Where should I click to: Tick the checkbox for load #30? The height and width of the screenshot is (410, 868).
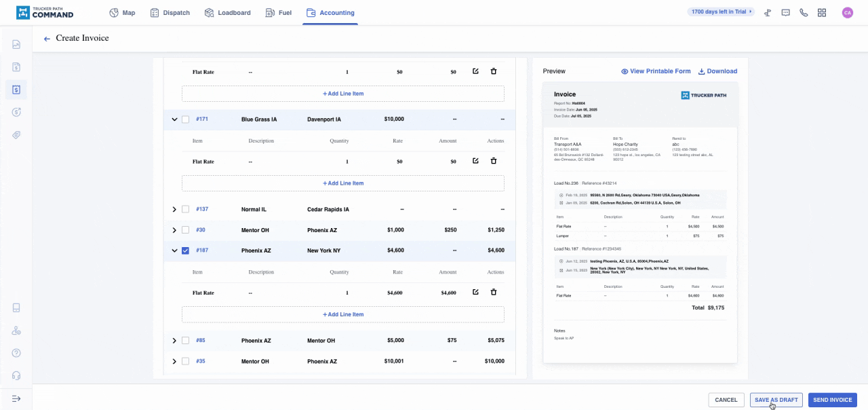185,230
